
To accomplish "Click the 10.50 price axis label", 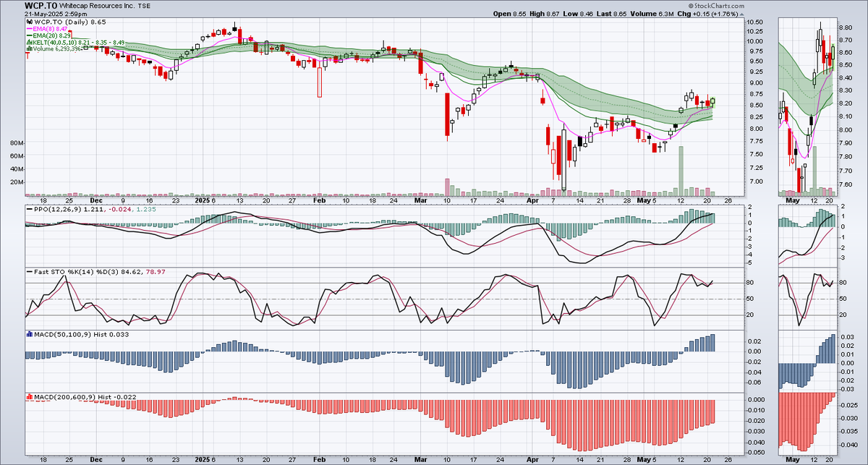I will (x=754, y=22).
